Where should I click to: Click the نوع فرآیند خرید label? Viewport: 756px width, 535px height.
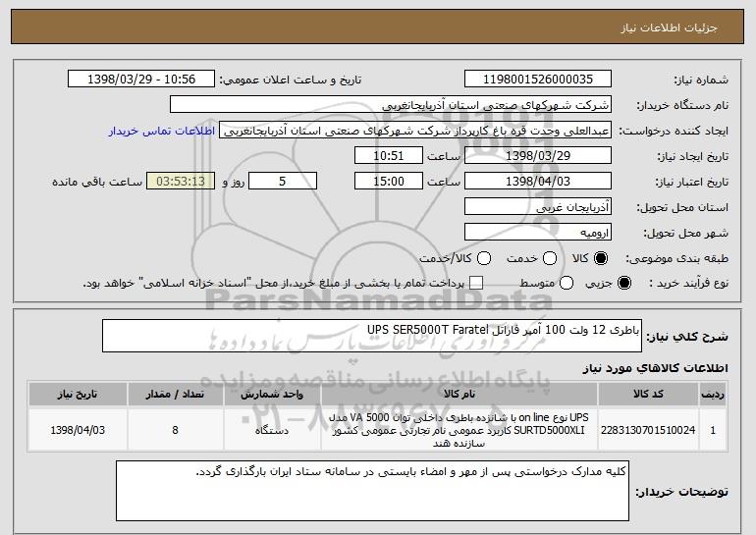(x=688, y=284)
